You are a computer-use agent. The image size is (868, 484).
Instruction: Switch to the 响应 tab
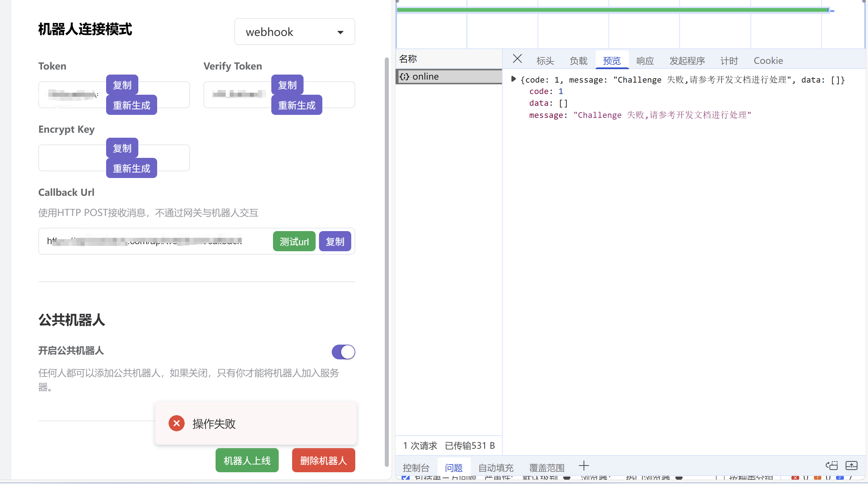645,61
